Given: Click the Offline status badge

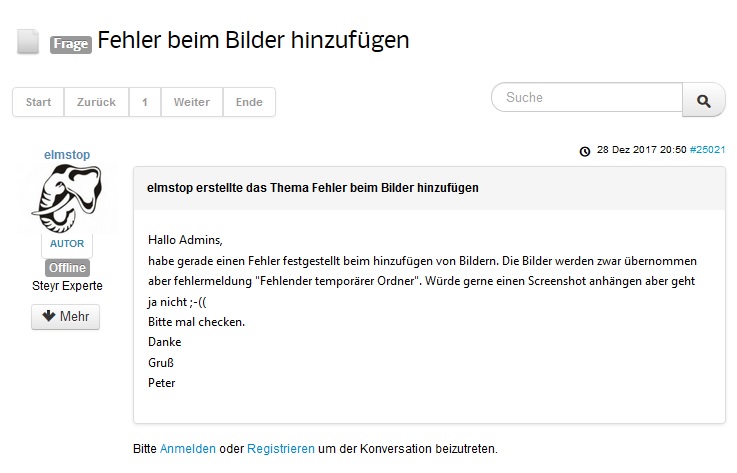Looking at the screenshot, I should click(67, 268).
